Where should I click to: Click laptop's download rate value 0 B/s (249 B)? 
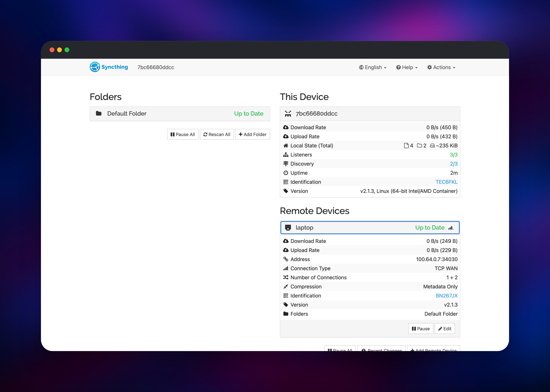pyautogui.click(x=442, y=241)
